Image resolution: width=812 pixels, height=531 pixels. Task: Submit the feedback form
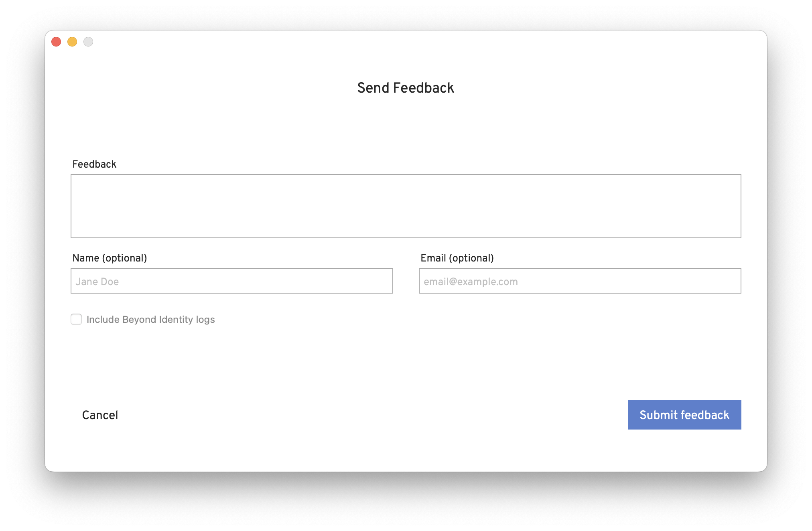coord(684,415)
